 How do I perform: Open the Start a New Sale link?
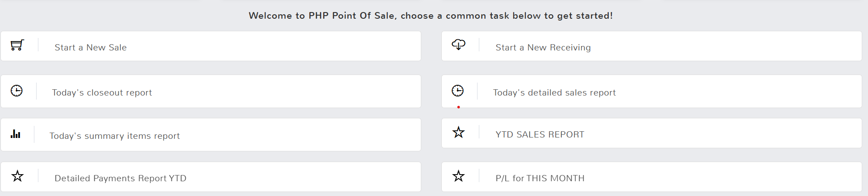point(91,47)
